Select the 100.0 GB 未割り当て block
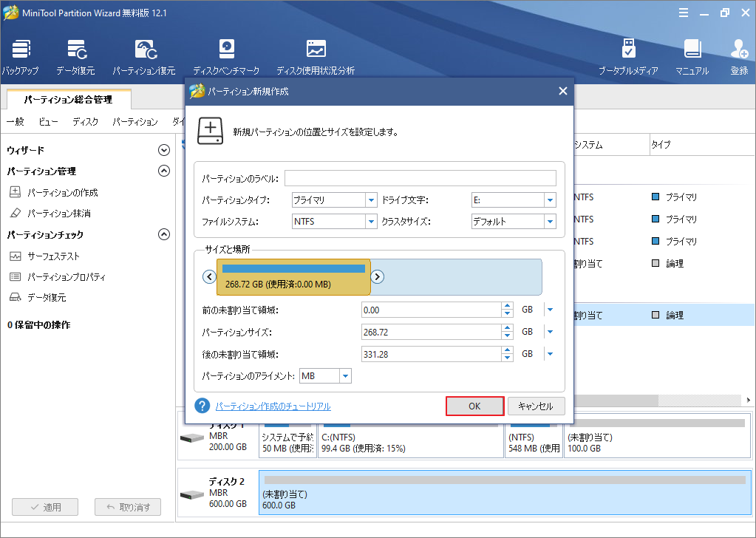The height and width of the screenshot is (538, 756). point(657,437)
